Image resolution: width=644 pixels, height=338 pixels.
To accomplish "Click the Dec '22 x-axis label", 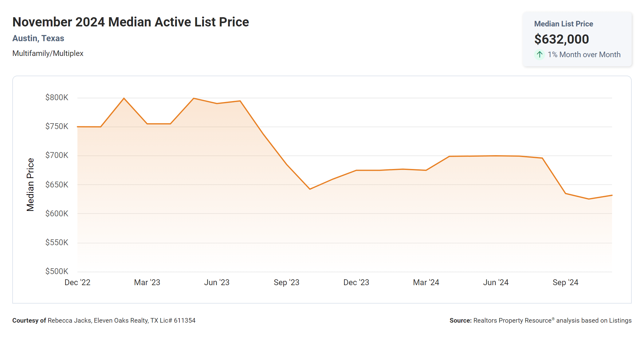I will pos(77,282).
